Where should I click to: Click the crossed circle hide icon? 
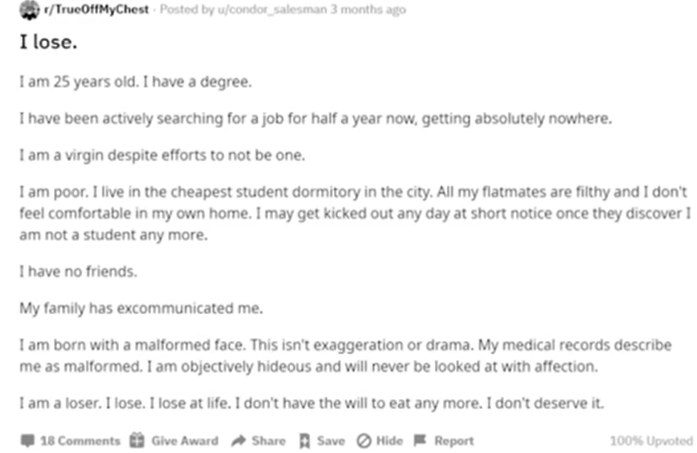(364, 441)
